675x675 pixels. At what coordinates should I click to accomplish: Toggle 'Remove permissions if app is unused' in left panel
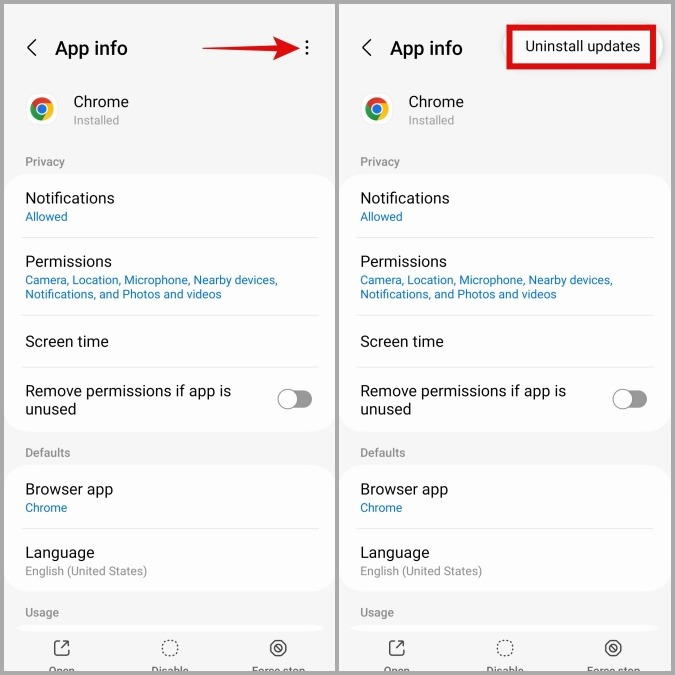click(294, 399)
